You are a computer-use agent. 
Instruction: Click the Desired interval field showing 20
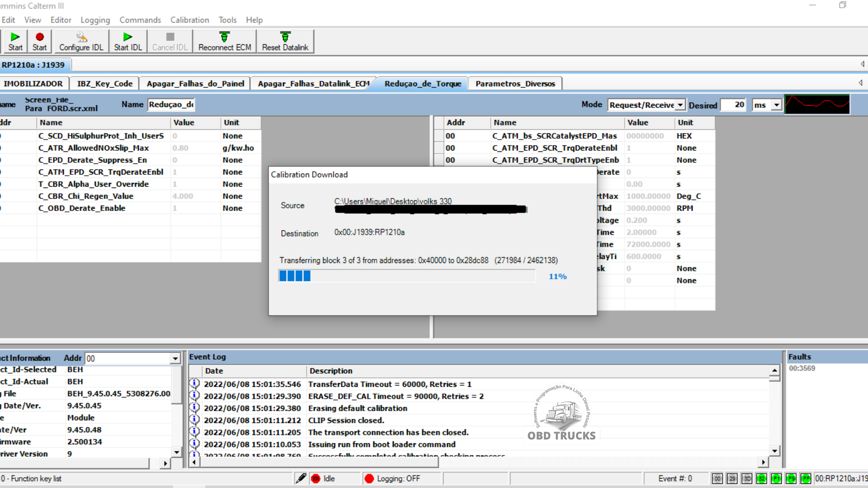734,105
